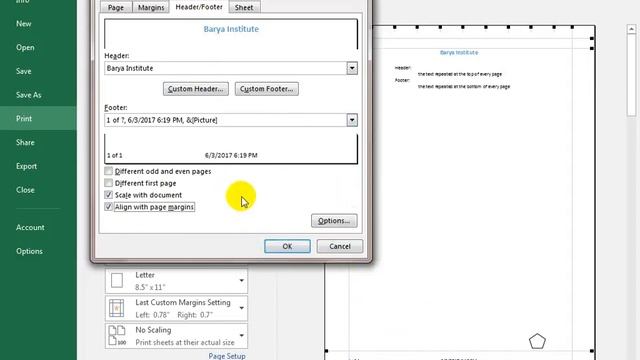Open Options in backstage sidebar

[x=29, y=251]
